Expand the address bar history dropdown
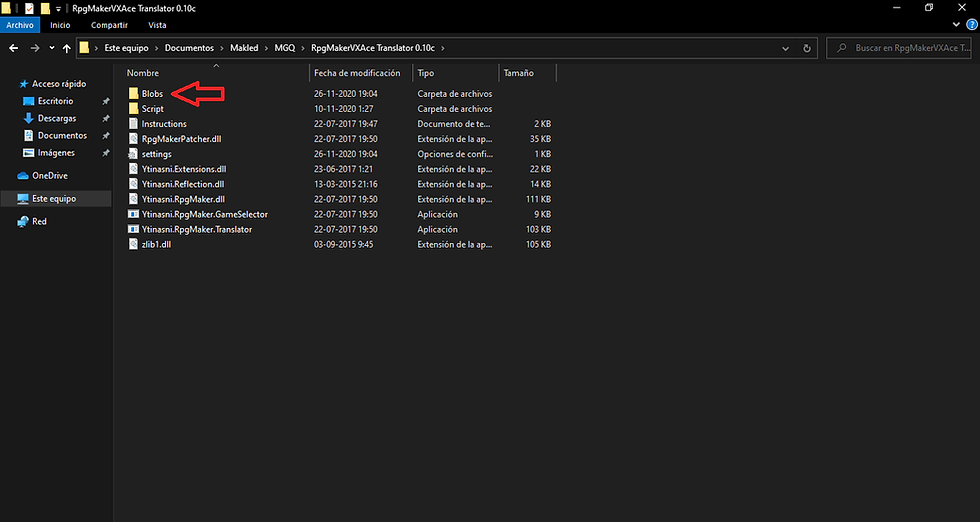Viewport: 980px width, 522px height. coord(786,48)
